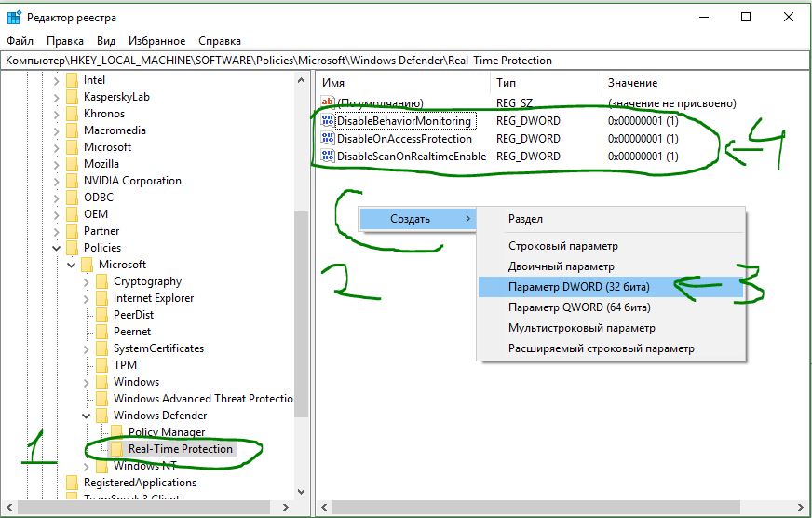Collapse the Policies tree node
The height and width of the screenshot is (518, 812).
click(x=57, y=248)
